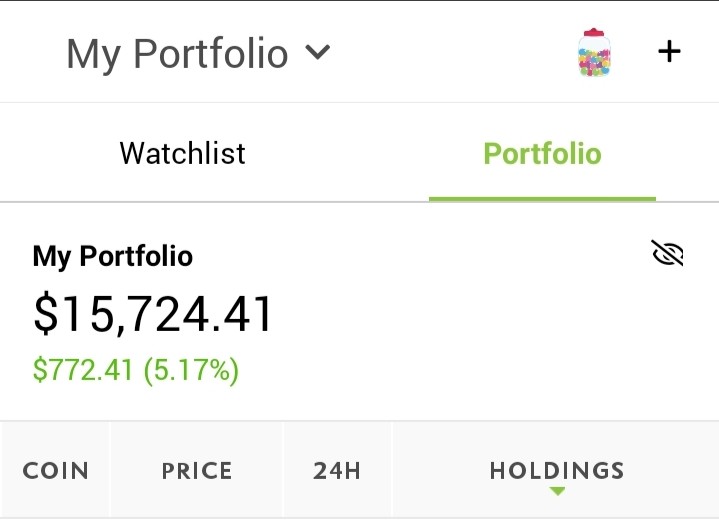This screenshot has width=719, height=520.
Task: Sort by the COIN column header
Action: [55, 470]
